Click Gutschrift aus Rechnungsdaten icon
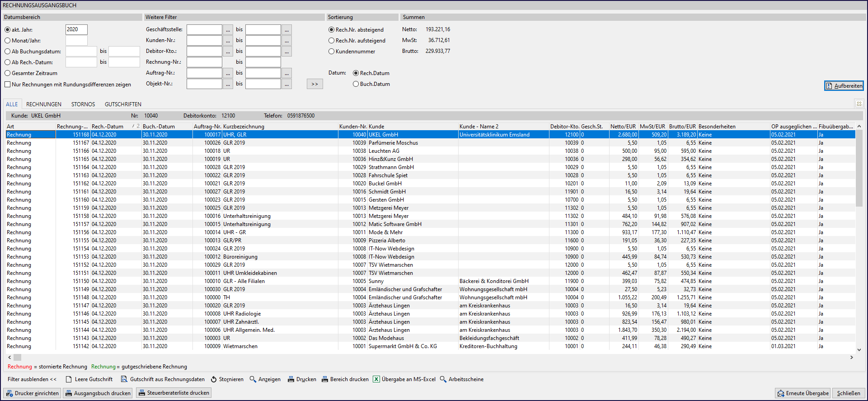The image size is (868, 401). point(124,379)
